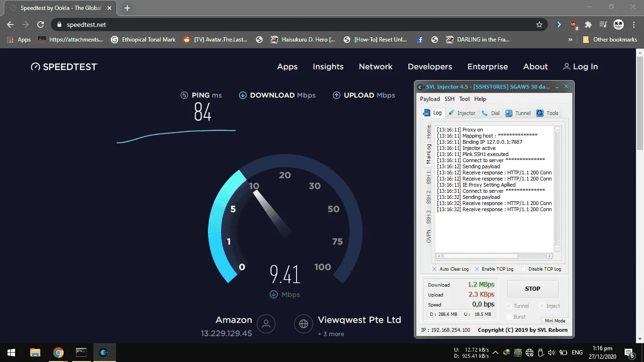The width and height of the screenshot is (644, 362).
Task: Click the Internet Download Manager tray icon
Action: pyautogui.click(x=507, y=353)
